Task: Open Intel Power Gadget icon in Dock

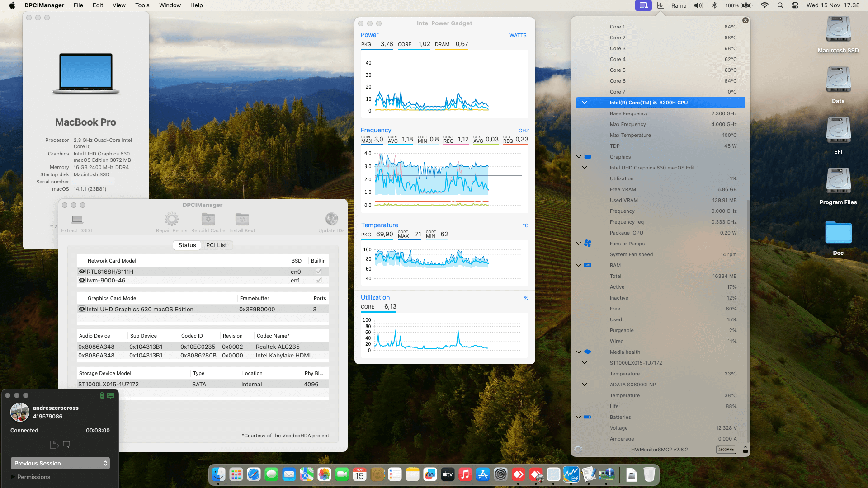Action: (x=571, y=474)
